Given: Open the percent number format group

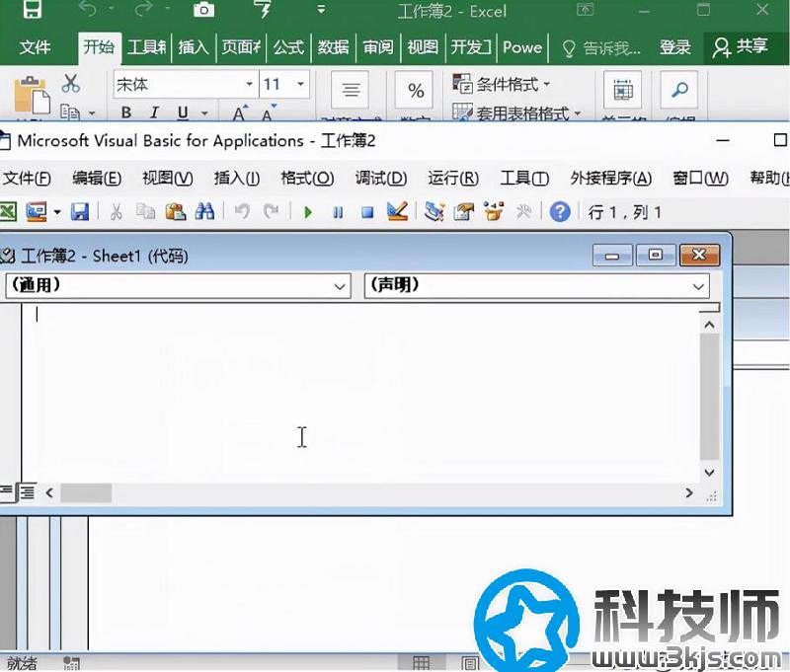Looking at the screenshot, I should click(x=415, y=90).
